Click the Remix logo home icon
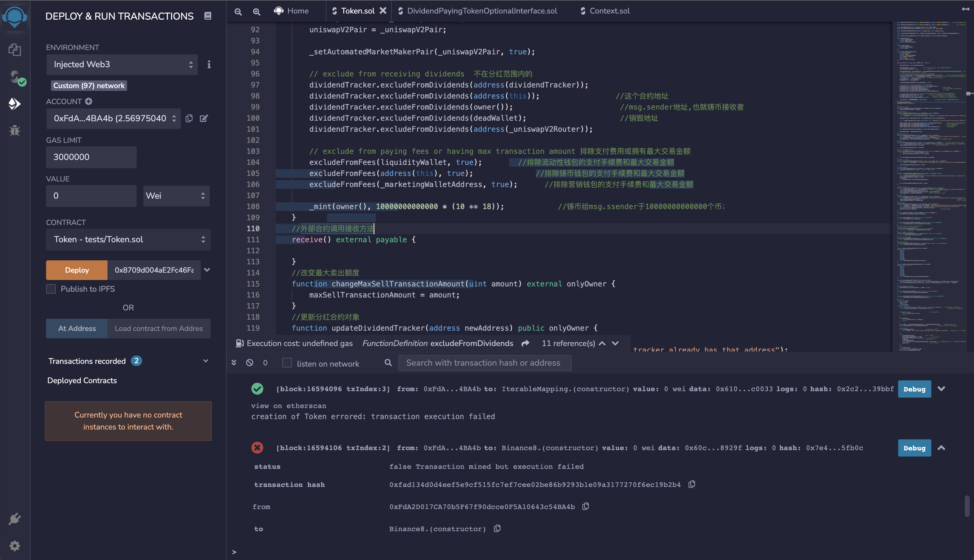 (x=15, y=17)
